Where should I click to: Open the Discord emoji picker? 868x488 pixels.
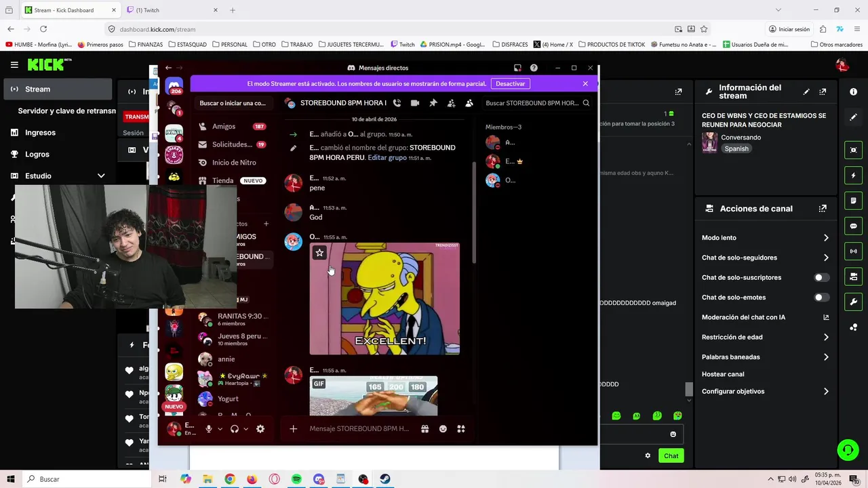point(443,428)
